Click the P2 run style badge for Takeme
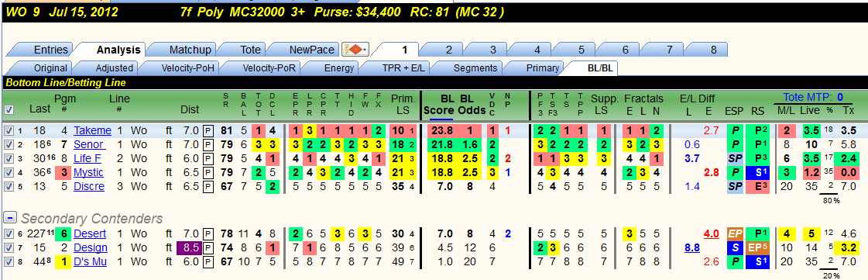868x280 pixels. [x=757, y=131]
